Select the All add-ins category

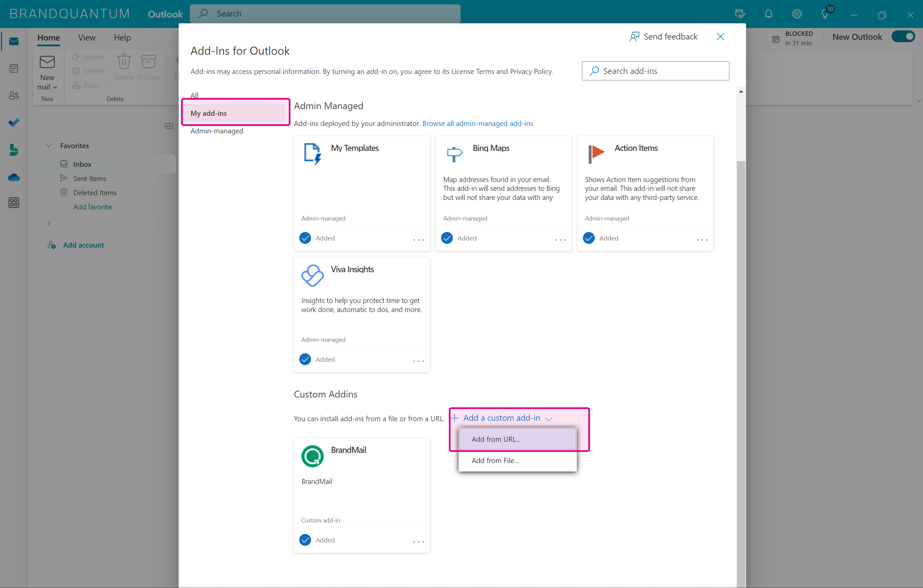[195, 95]
